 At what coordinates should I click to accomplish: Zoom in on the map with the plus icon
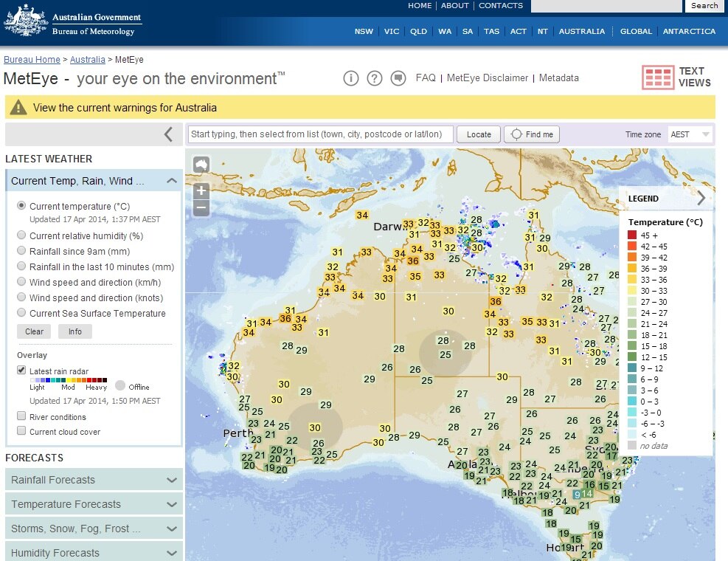[201, 190]
